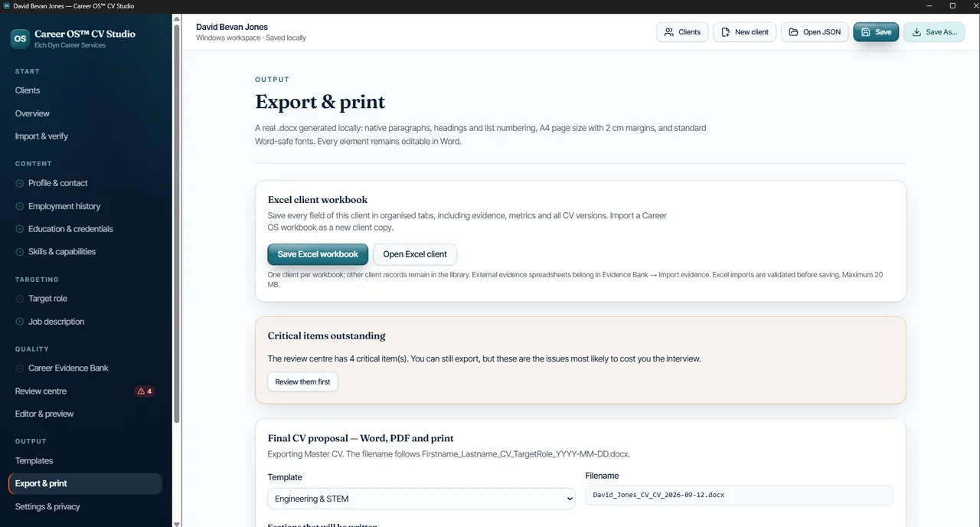Click the 'Export & print' page heading
The width and height of the screenshot is (980, 527).
point(320,102)
